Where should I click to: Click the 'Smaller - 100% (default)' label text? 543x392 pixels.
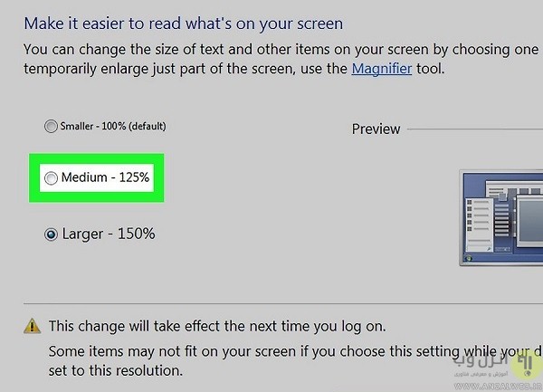(x=112, y=127)
